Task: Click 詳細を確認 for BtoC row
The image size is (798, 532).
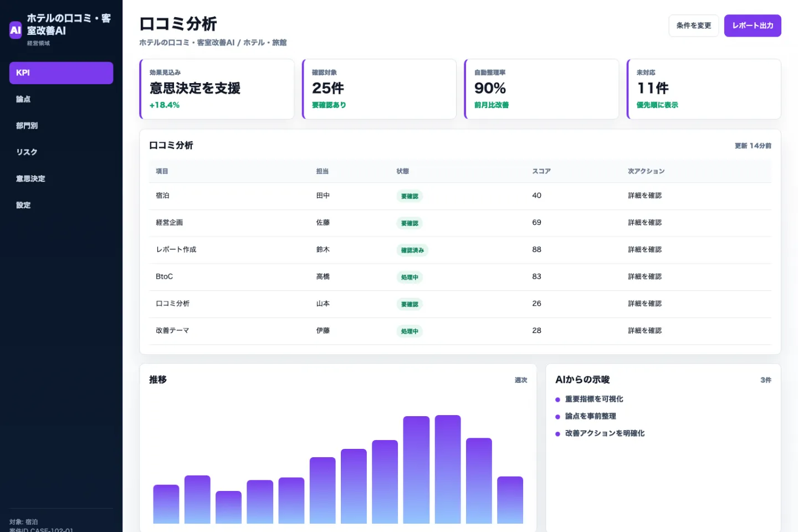Action: point(644,277)
